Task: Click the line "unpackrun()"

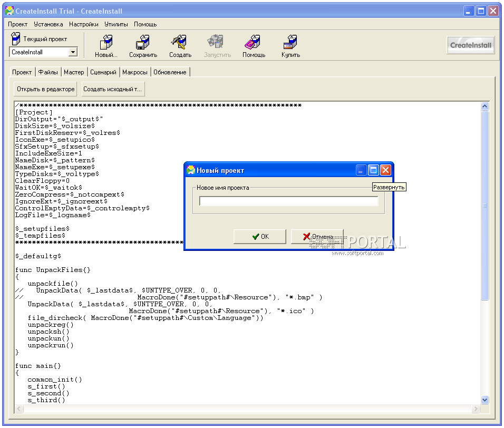Action: click(x=51, y=345)
